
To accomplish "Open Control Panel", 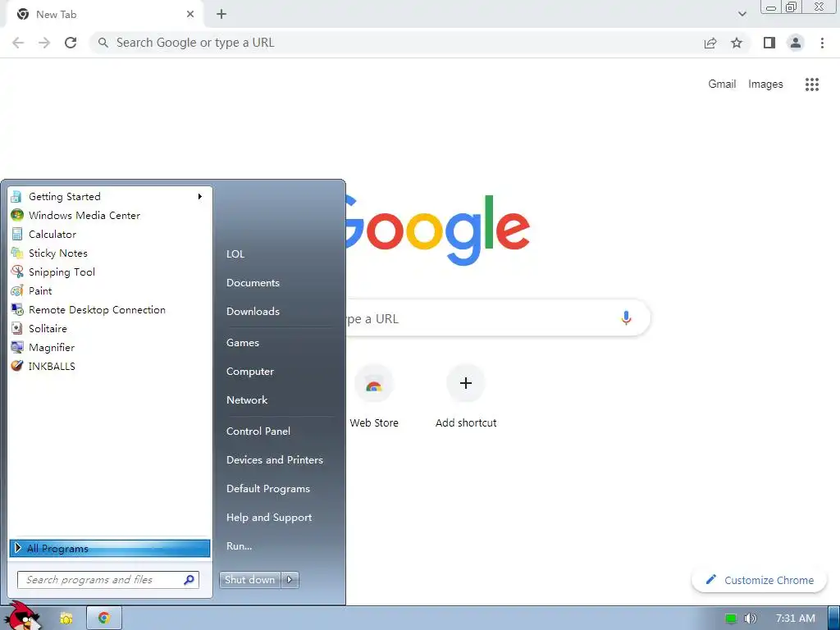I will tap(258, 431).
